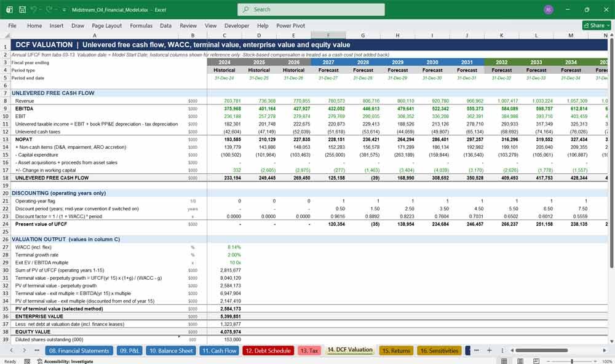Click vertical scrollbar down arrow
The height and width of the screenshot is (364, 615).
(612, 342)
